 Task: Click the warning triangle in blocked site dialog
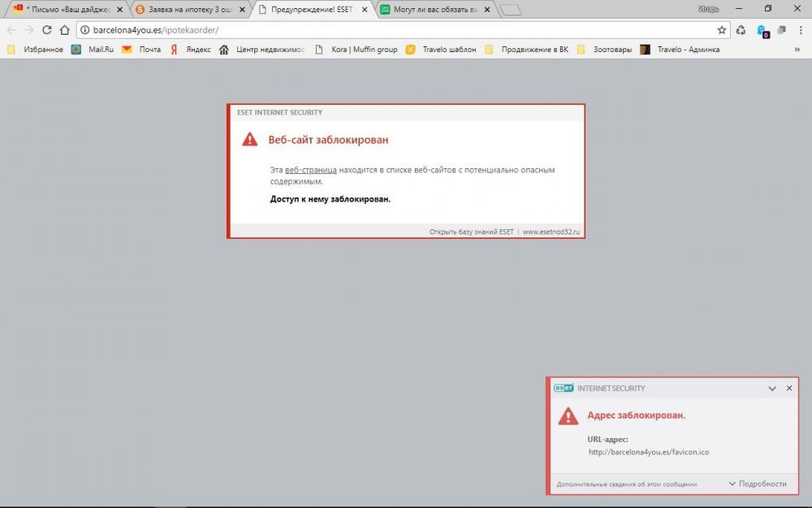point(249,139)
